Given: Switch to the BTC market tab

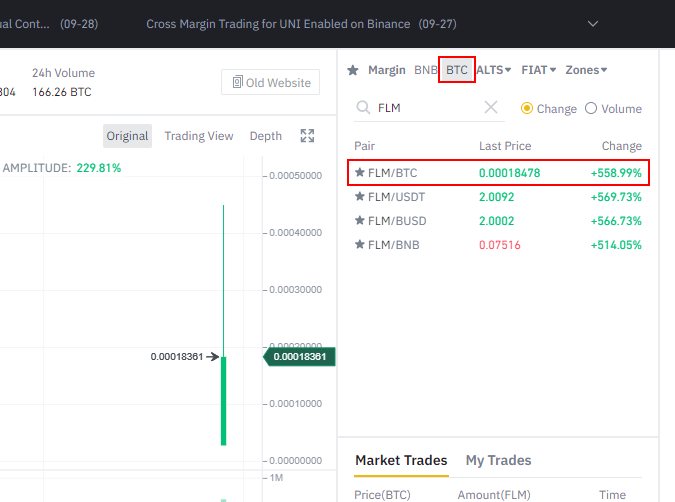Looking at the screenshot, I should point(457,70).
